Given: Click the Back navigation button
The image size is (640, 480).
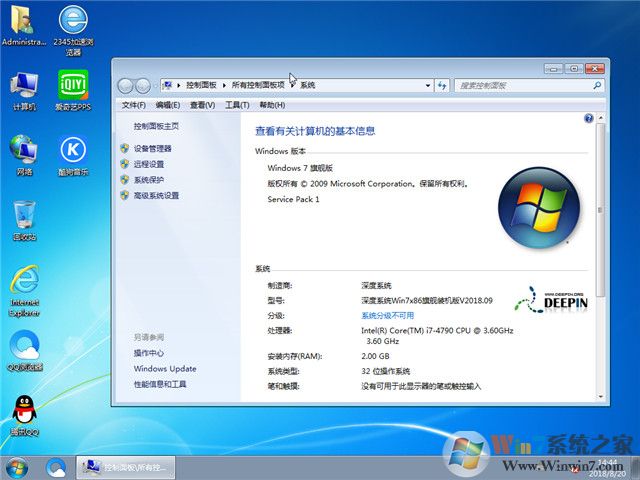Looking at the screenshot, I should [x=125, y=86].
